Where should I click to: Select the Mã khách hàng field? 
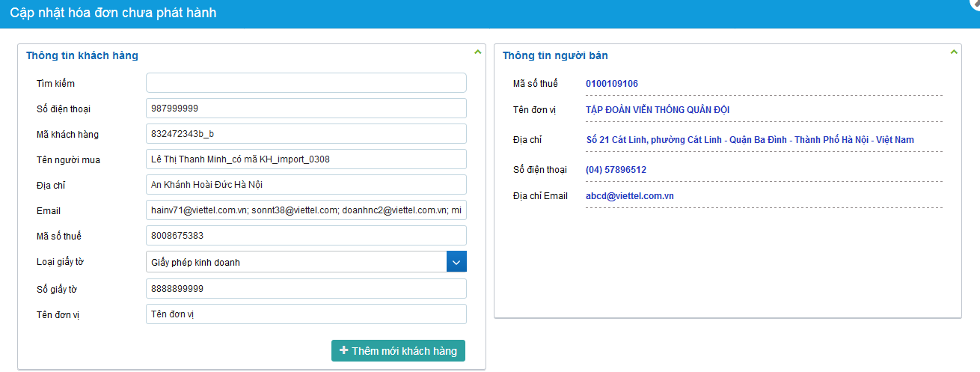(x=306, y=134)
